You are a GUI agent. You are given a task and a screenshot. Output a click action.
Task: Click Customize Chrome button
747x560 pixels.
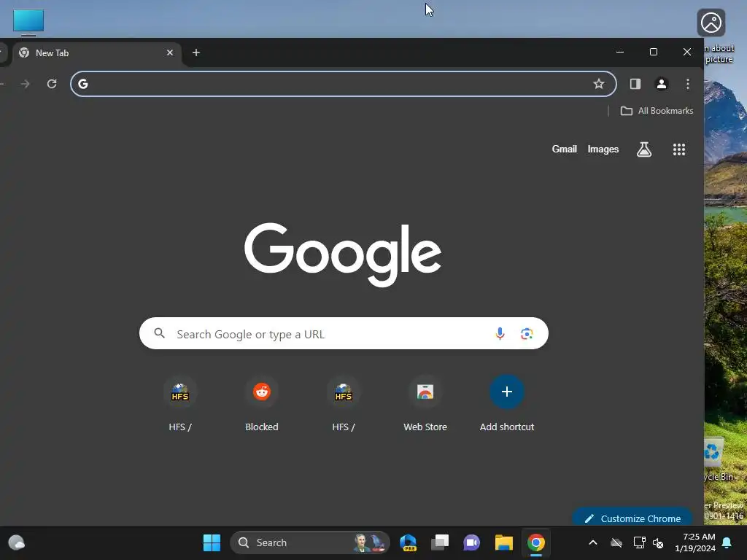[x=632, y=518]
